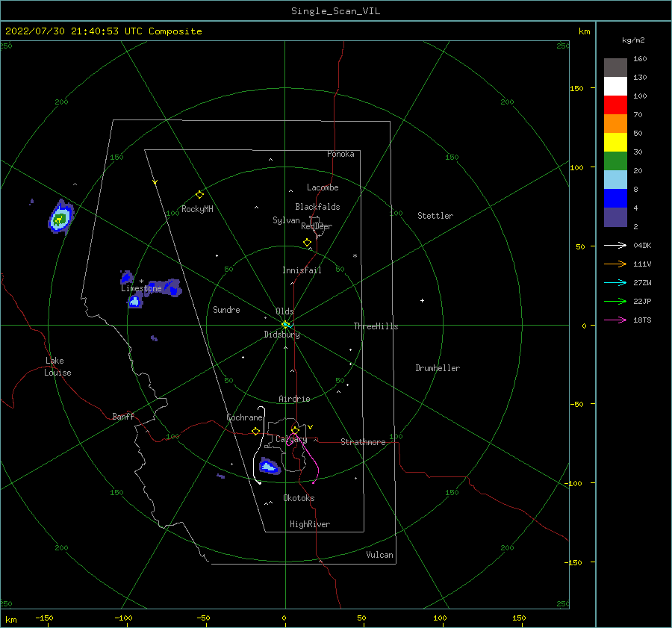The width and height of the screenshot is (672, 628).
Task: Click the Lacombe town label
Action: [x=323, y=187]
